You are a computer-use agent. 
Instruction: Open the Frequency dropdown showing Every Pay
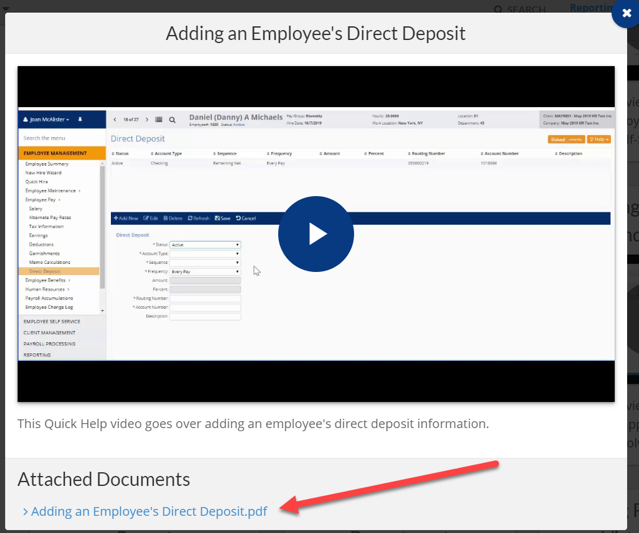(x=205, y=271)
